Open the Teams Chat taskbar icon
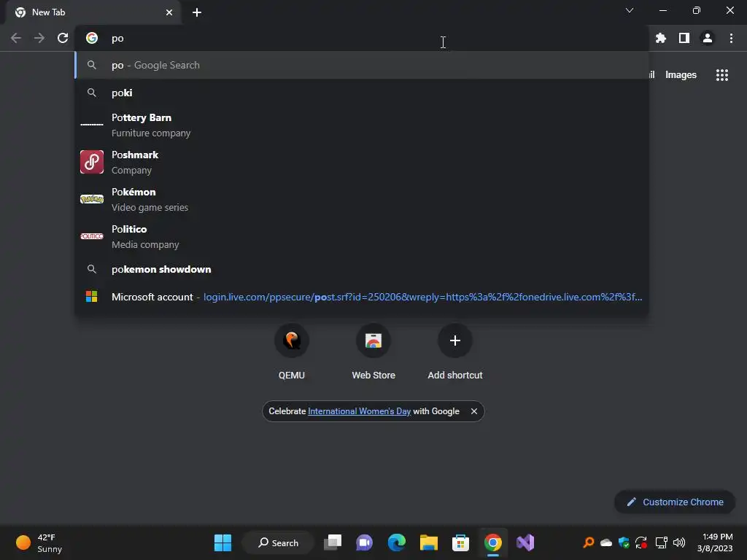The height and width of the screenshot is (560, 747). pyautogui.click(x=365, y=542)
